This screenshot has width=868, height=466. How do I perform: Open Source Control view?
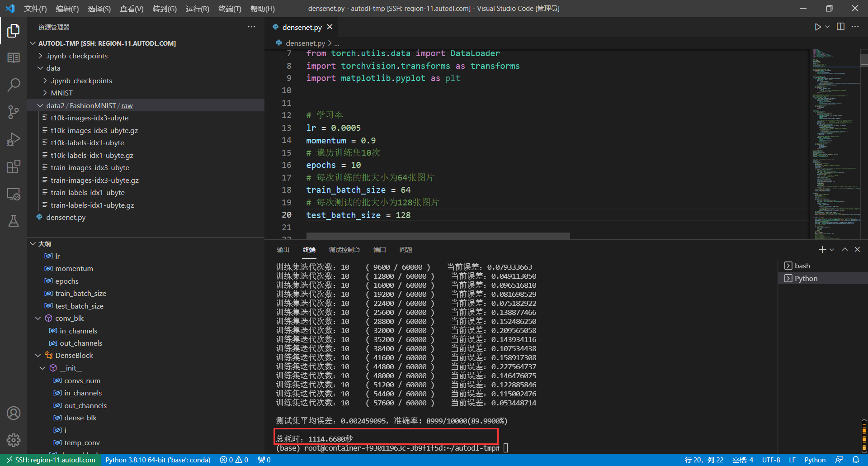14,112
